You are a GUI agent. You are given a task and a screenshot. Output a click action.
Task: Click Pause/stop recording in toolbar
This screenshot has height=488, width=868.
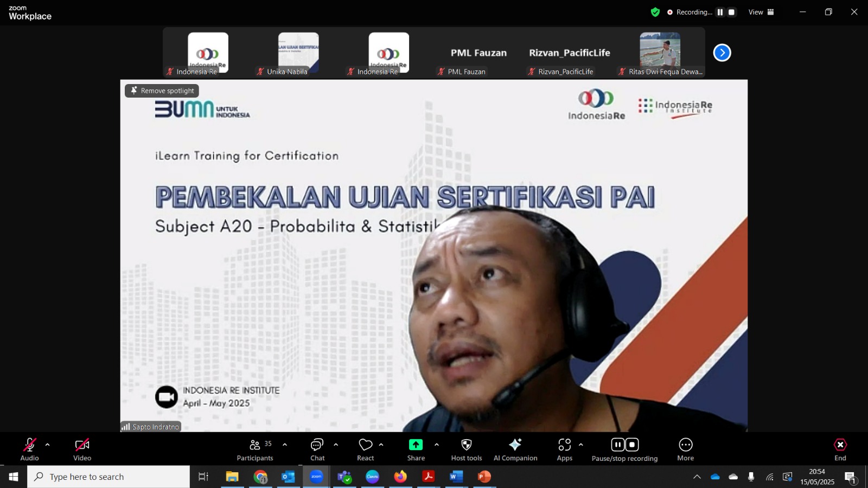click(x=624, y=450)
